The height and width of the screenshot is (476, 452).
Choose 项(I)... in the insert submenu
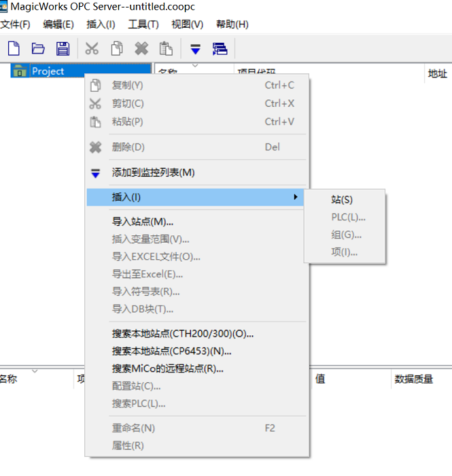345,252
